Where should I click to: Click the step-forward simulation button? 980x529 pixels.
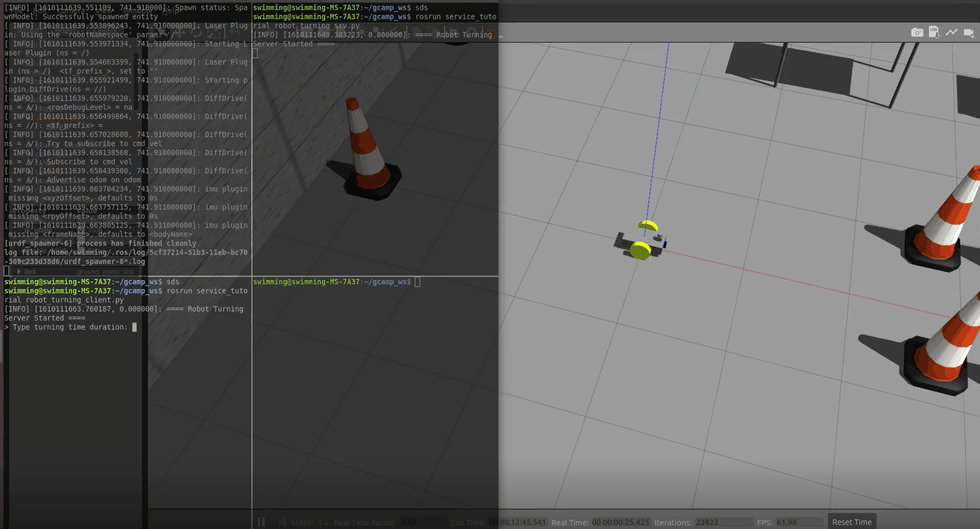click(x=282, y=522)
